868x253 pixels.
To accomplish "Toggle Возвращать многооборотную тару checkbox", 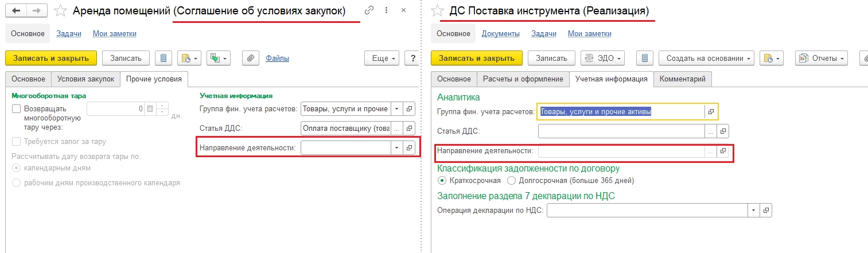I will (x=17, y=108).
